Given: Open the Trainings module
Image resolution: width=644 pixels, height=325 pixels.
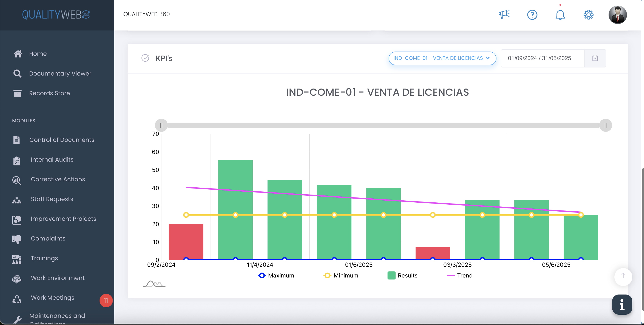Looking at the screenshot, I should (44, 258).
